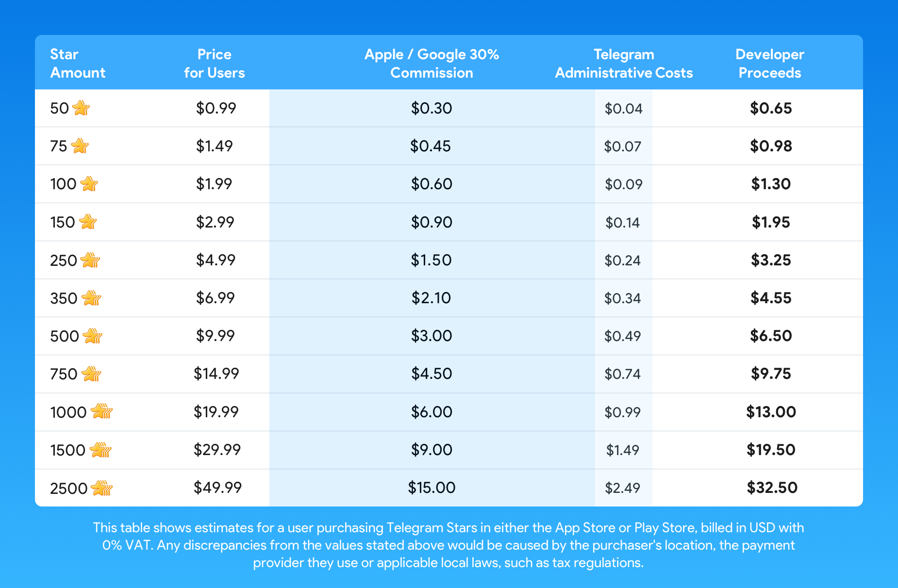
Task: Click the $0.99 price for 50 stars
Action: click(x=216, y=108)
